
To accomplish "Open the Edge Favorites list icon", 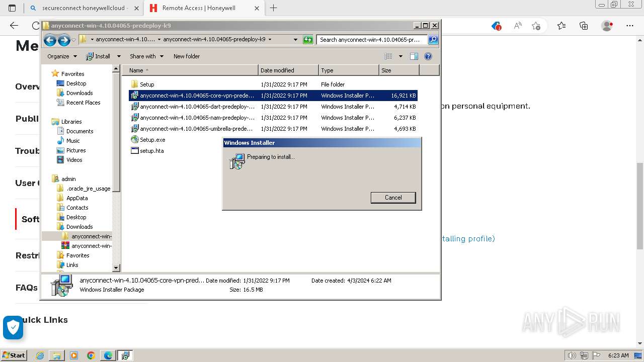I will point(561,26).
